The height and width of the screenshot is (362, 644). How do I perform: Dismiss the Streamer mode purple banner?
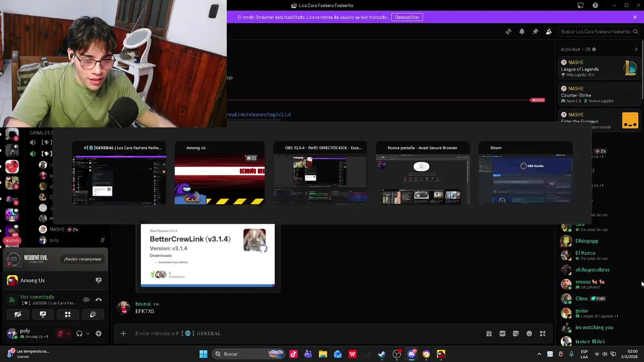point(635,17)
